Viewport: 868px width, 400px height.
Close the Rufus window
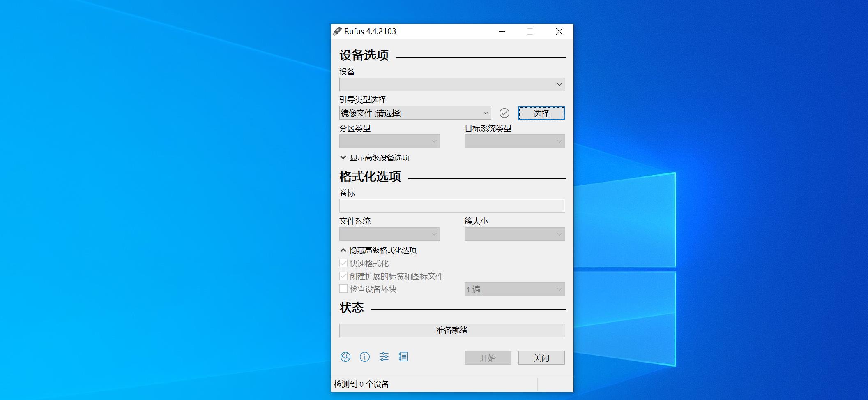click(559, 32)
